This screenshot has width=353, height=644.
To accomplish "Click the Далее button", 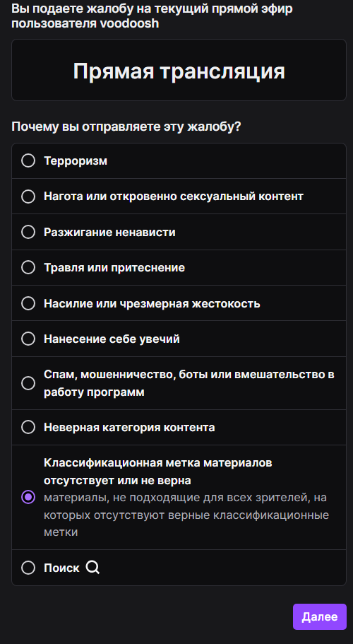I will click(319, 616).
